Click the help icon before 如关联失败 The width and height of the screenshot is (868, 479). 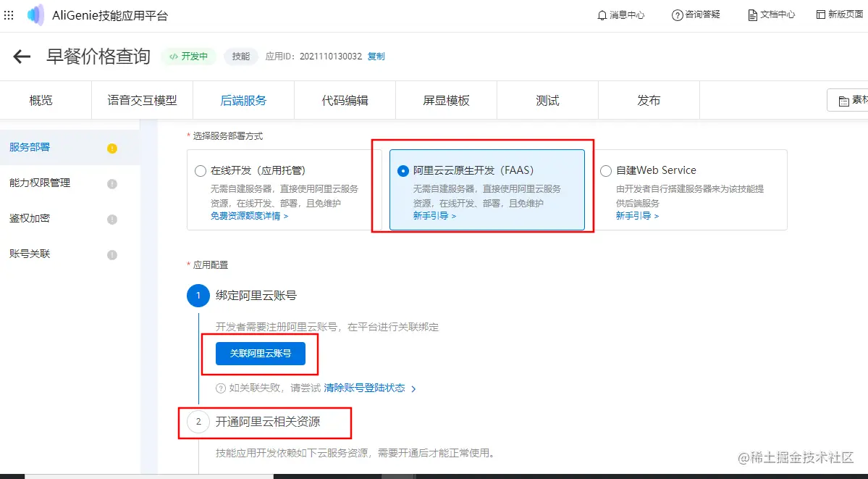220,388
